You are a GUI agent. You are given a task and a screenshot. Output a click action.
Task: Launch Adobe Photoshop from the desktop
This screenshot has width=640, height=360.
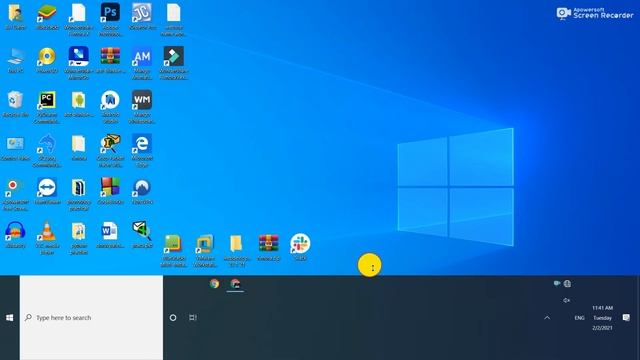pos(110,19)
